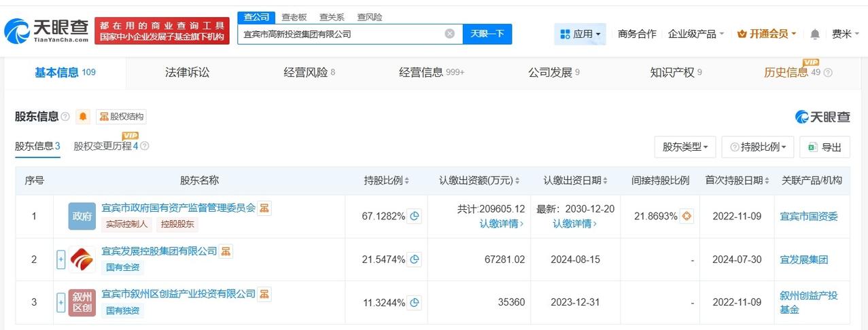Open equity structure icon after 宜宾发展控股集团有限公司
The height and width of the screenshot is (330, 868).
(x=226, y=251)
